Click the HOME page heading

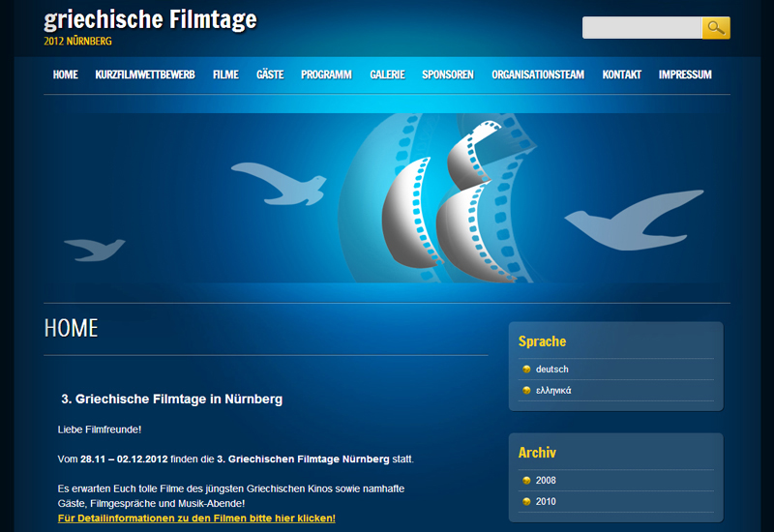pyautogui.click(x=71, y=328)
